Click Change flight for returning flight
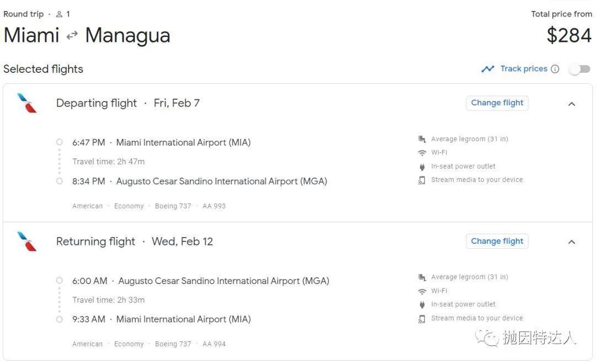 497,242
